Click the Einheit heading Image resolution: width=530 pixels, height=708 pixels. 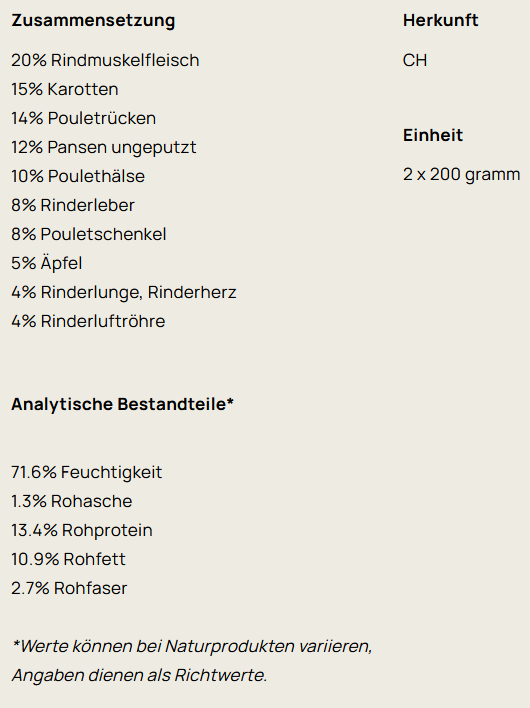tap(433, 135)
